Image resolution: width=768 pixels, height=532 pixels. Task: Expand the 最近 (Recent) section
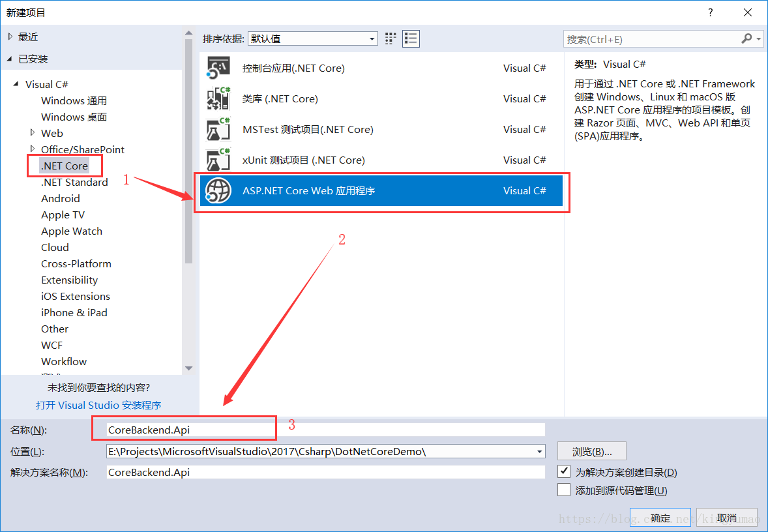coord(11,37)
